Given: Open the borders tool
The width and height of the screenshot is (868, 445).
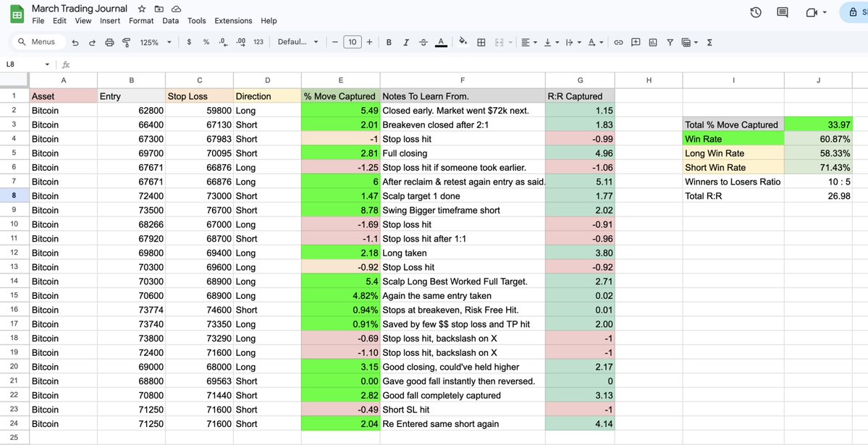Looking at the screenshot, I should tap(481, 42).
